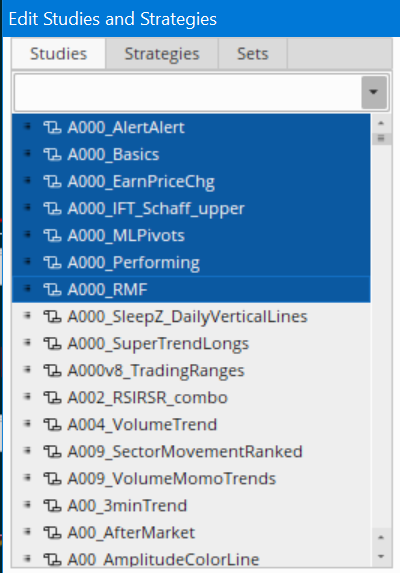The width and height of the screenshot is (400, 573).
Task: Click the handle left of A009_SectorMovementRanked
Action: (x=27, y=451)
